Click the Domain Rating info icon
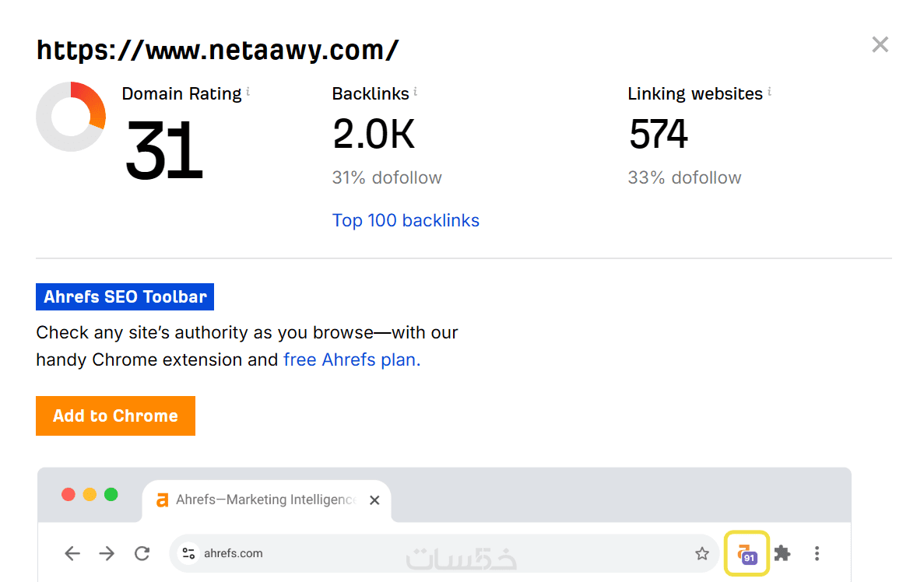The image size is (924, 582). pyautogui.click(x=248, y=92)
